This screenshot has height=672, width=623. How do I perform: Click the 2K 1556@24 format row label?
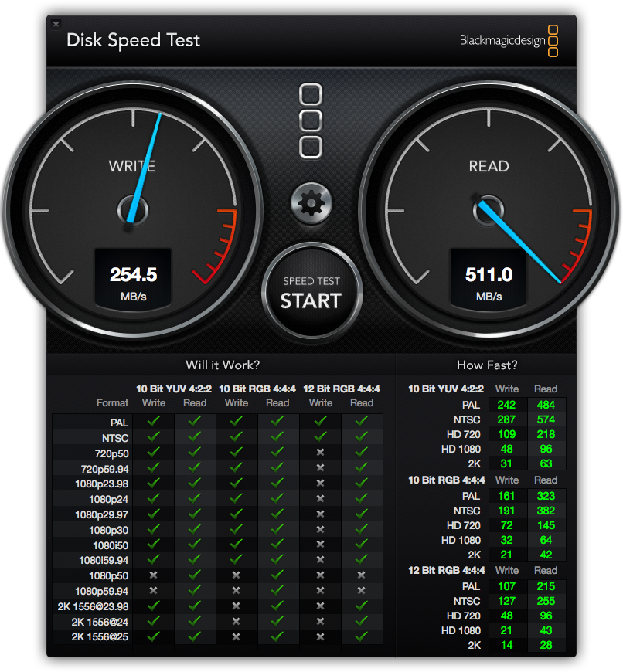[100, 622]
